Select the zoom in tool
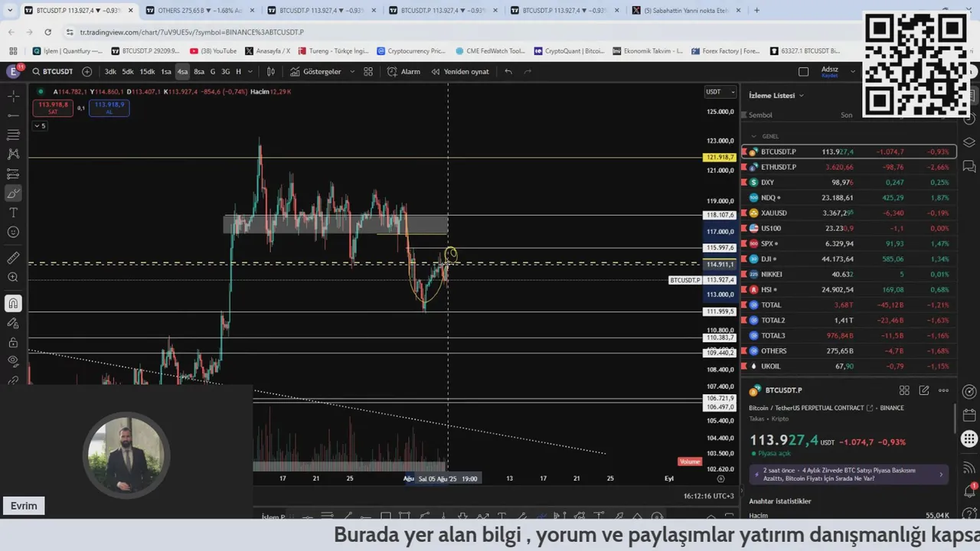This screenshot has height=551, width=980. [13, 277]
